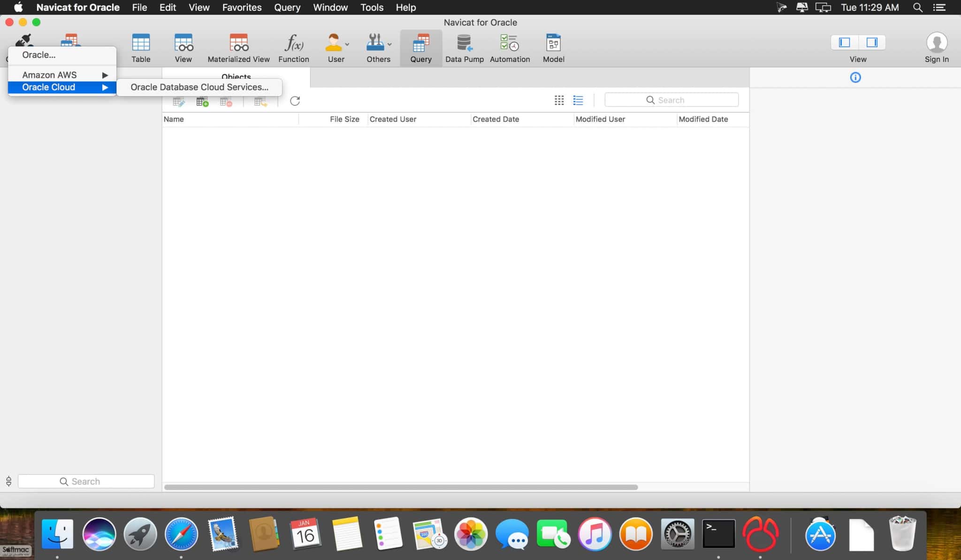961x560 pixels.
Task: Open Spotlight search in menu bar
Action: [x=917, y=7]
